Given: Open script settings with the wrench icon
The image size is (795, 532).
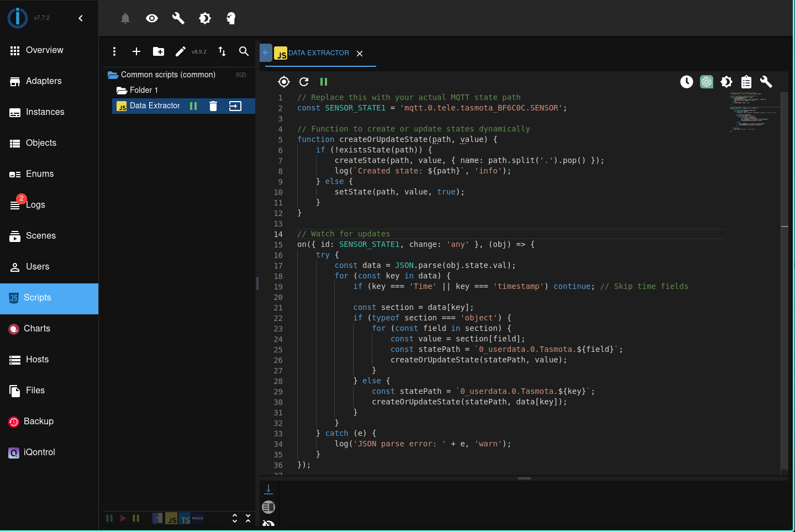Looking at the screenshot, I should click(x=766, y=82).
